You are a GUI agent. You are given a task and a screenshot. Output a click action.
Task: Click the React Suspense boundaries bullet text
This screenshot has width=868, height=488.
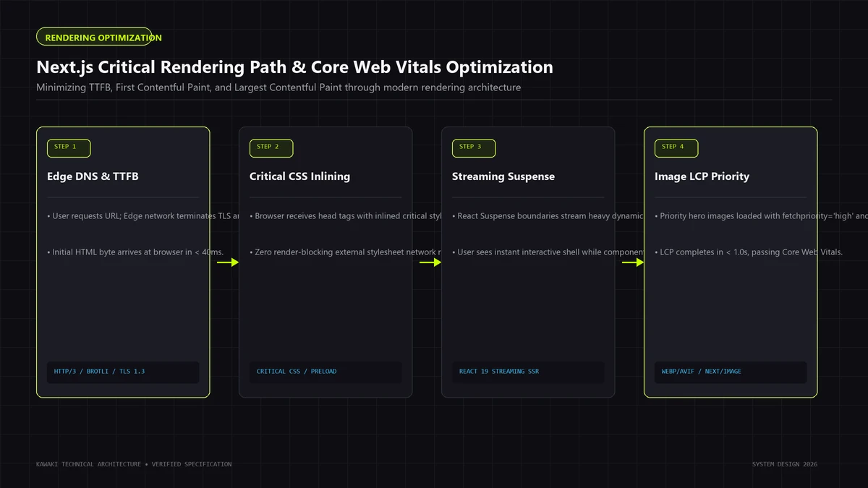[x=548, y=216]
